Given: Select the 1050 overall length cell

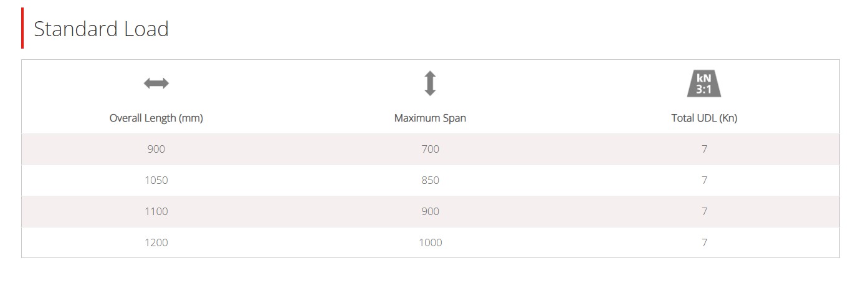Looking at the screenshot, I should (156, 180).
